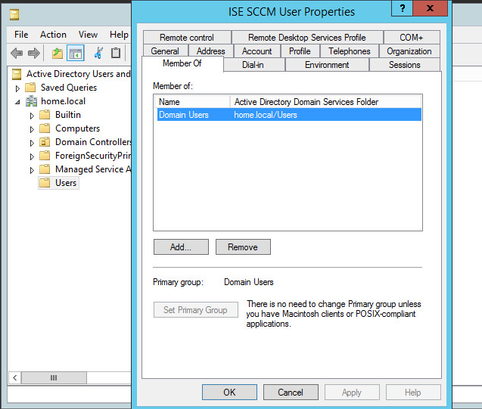Screen dimensions: 482x409
Task: Collapse the home.local domain node
Action: point(18,102)
